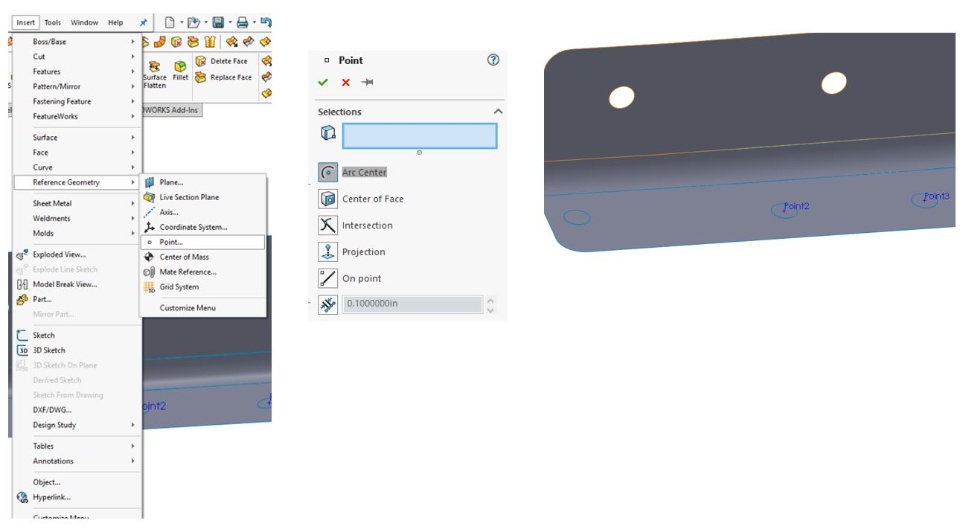This screenshot has width=960, height=529.
Task: Open the FeatureWorks submenu
Action: (77, 116)
